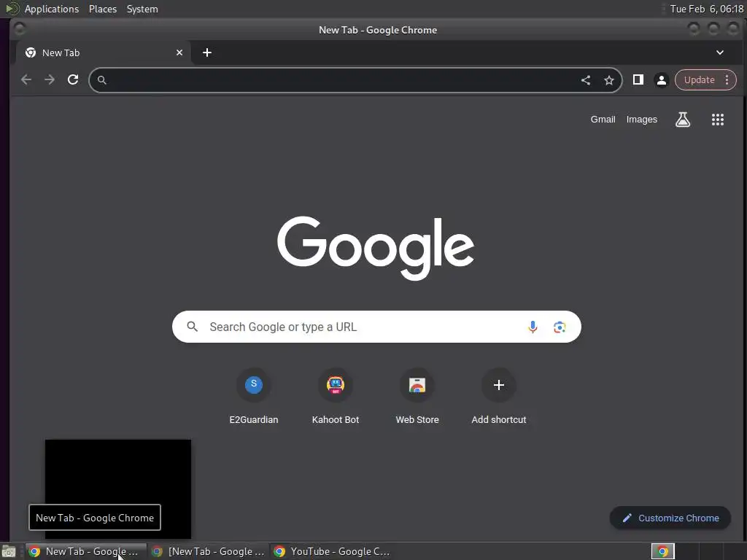Screen dimensions: 747x560
Task: Open the Places menu
Action: (102, 9)
